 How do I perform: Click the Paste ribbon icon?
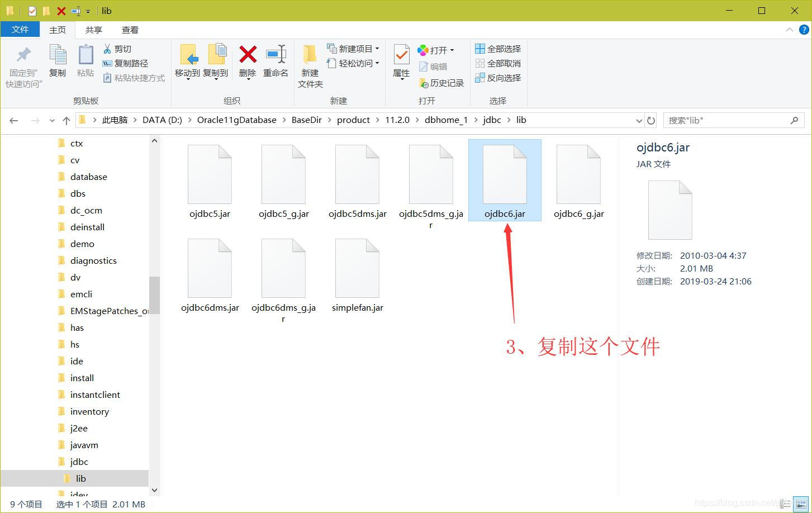coord(86,55)
